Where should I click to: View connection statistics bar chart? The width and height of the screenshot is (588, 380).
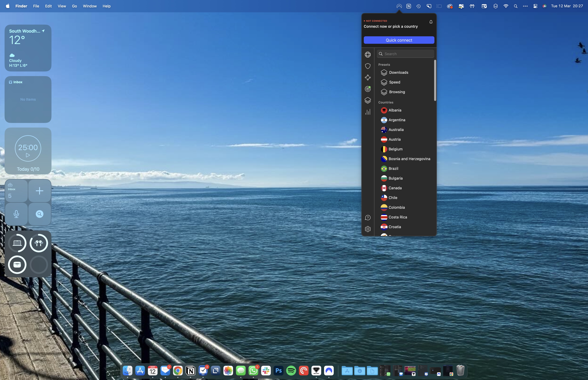pos(368,112)
